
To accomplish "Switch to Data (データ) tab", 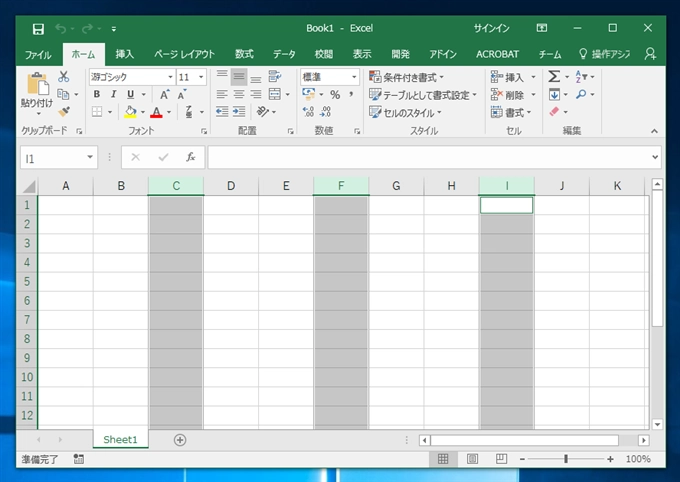I will [x=284, y=54].
